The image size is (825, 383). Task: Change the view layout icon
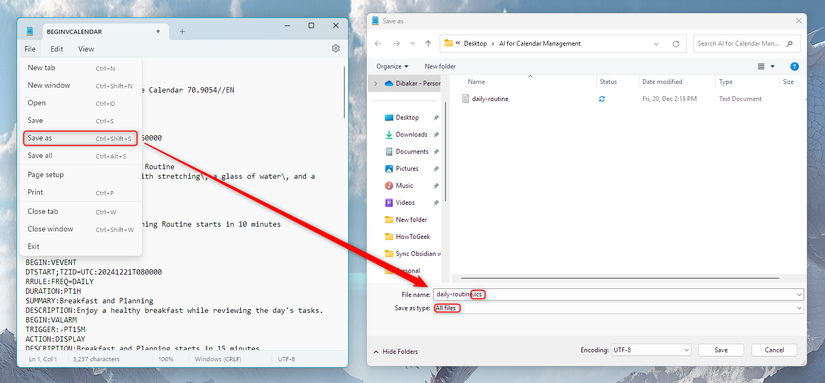coord(761,66)
